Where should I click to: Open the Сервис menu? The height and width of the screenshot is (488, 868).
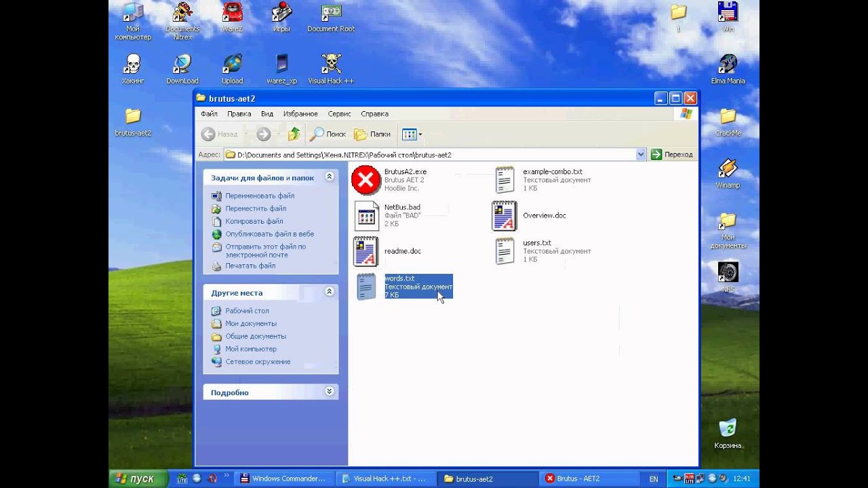339,114
